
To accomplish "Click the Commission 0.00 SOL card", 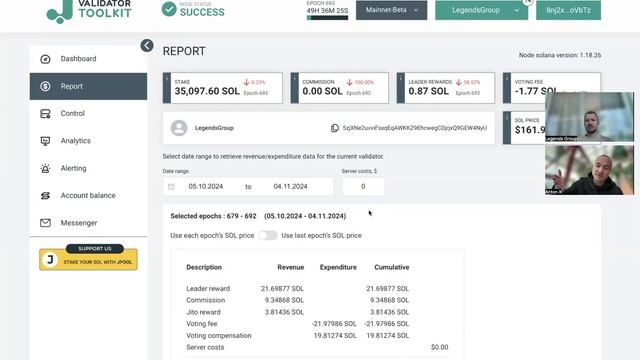I will [x=340, y=88].
